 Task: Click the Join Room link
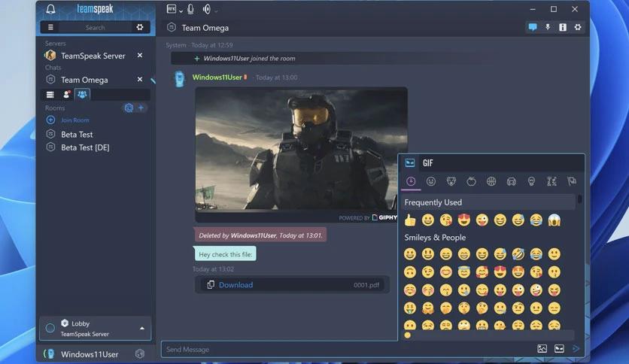point(75,120)
